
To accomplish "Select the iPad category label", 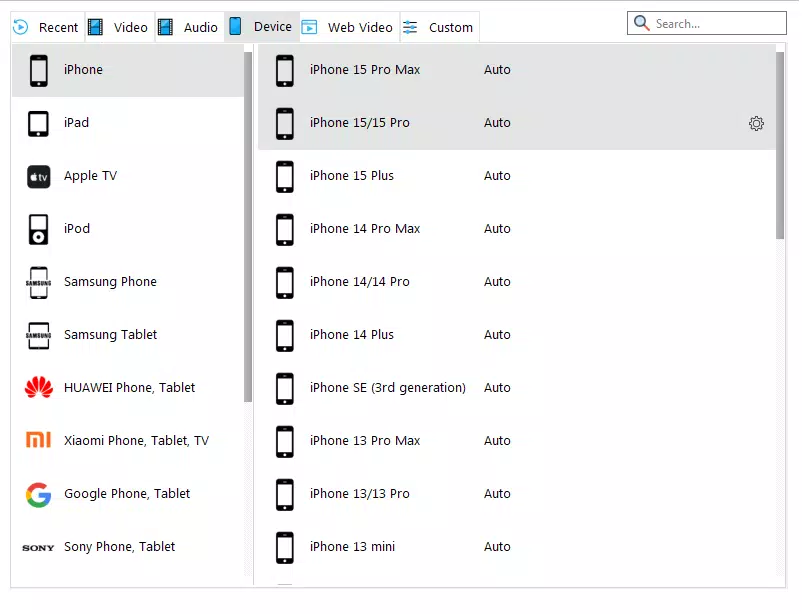I will pos(76,123).
